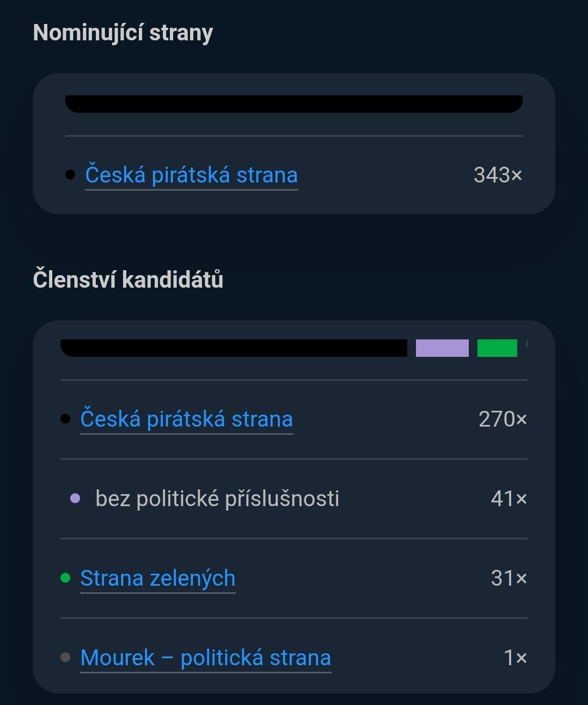Open Česká pirátská strana link under Nominující strany
The height and width of the screenshot is (705, 588).
[192, 175]
